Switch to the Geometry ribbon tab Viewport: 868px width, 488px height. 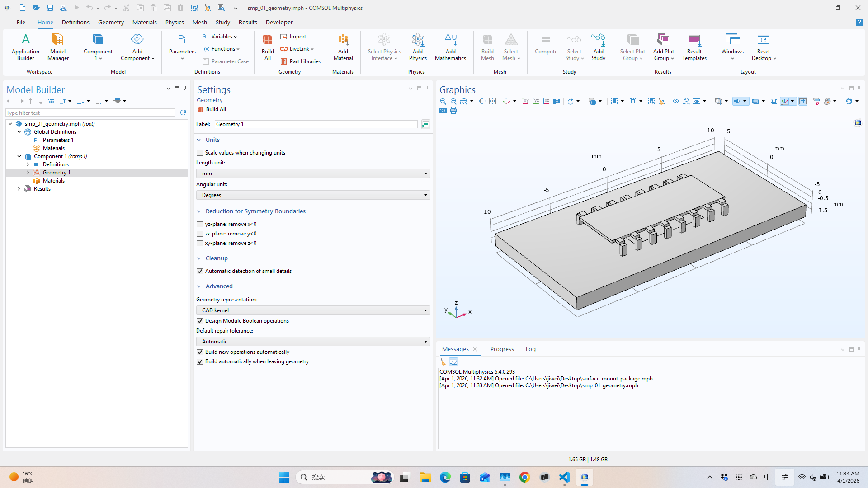[111, 22]
